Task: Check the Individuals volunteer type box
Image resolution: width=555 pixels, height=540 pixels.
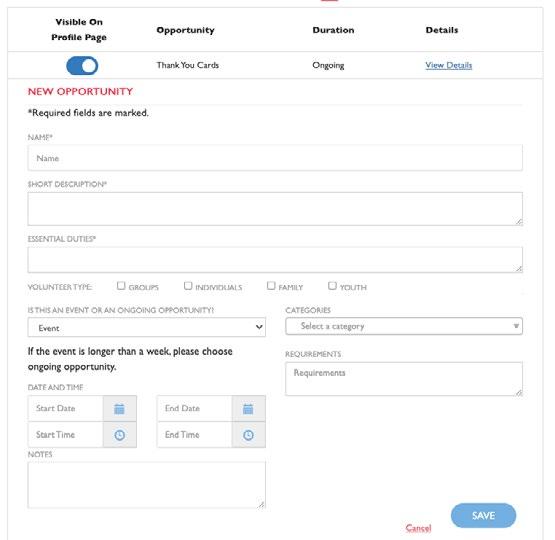Action: point(188,286)
